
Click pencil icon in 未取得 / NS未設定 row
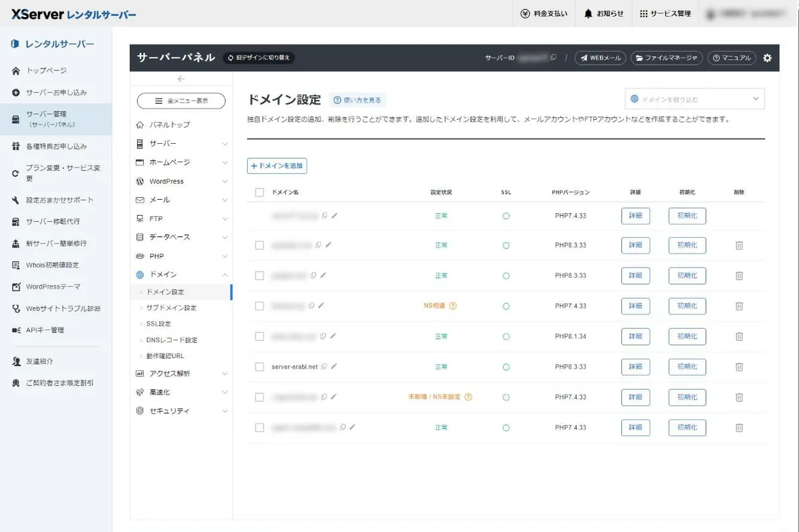coord(334,397)
